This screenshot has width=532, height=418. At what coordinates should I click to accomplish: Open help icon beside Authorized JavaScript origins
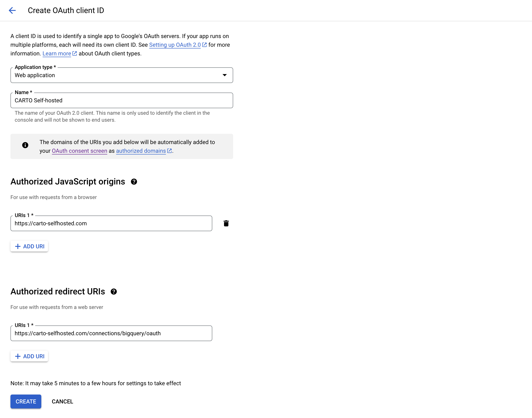(x=134, y=182)
